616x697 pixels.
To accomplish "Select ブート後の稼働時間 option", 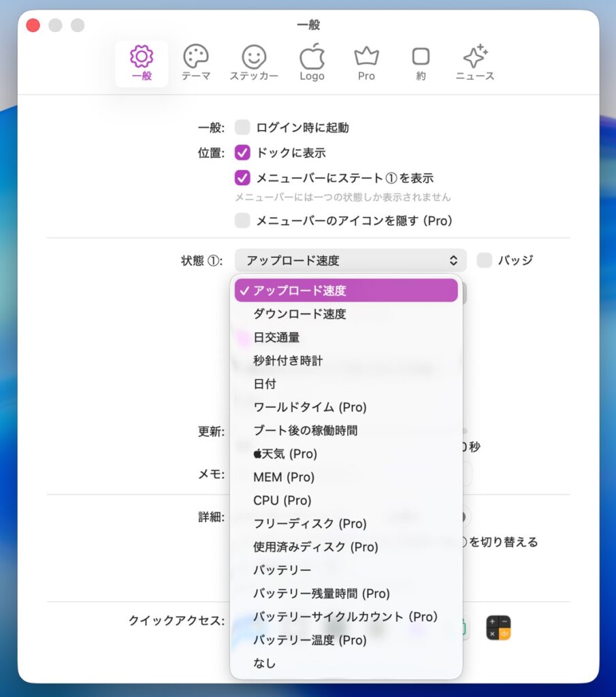I will point(305,430).
